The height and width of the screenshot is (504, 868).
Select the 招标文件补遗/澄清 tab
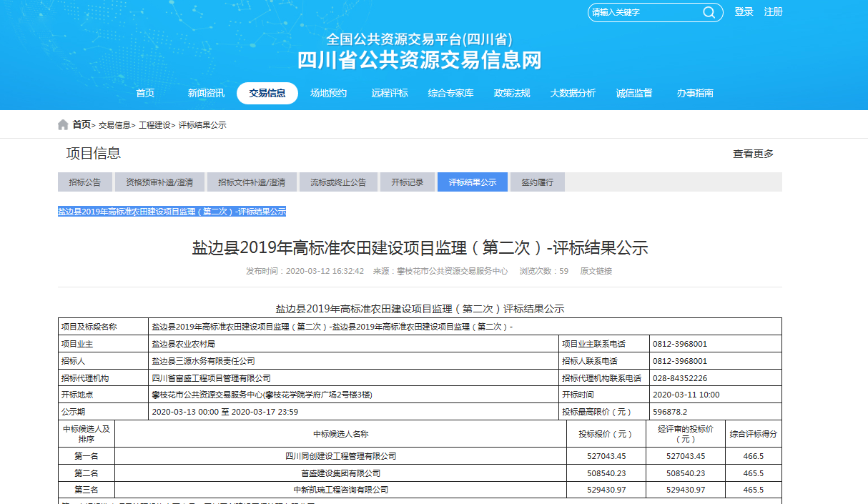(x=252, y=182)
